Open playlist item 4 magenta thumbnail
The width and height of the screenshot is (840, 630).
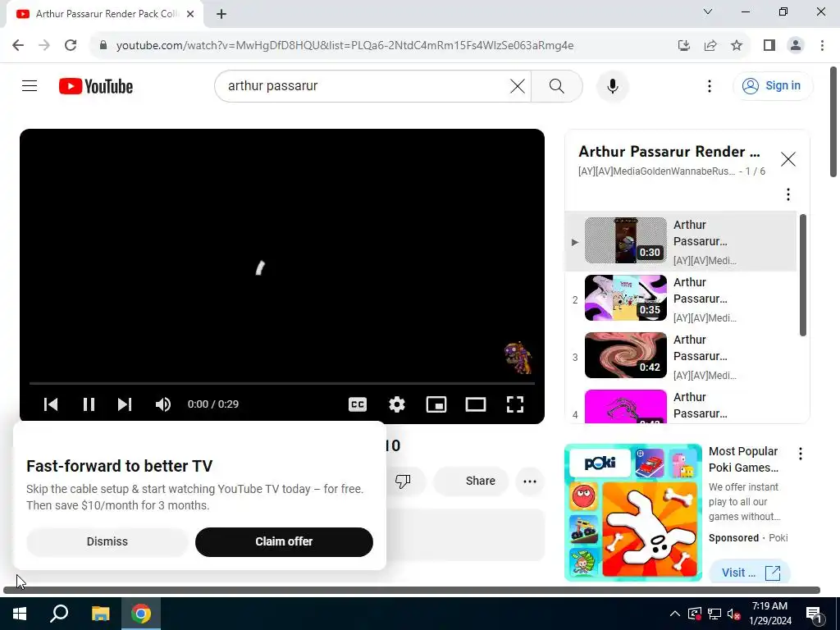click(626, 406)
